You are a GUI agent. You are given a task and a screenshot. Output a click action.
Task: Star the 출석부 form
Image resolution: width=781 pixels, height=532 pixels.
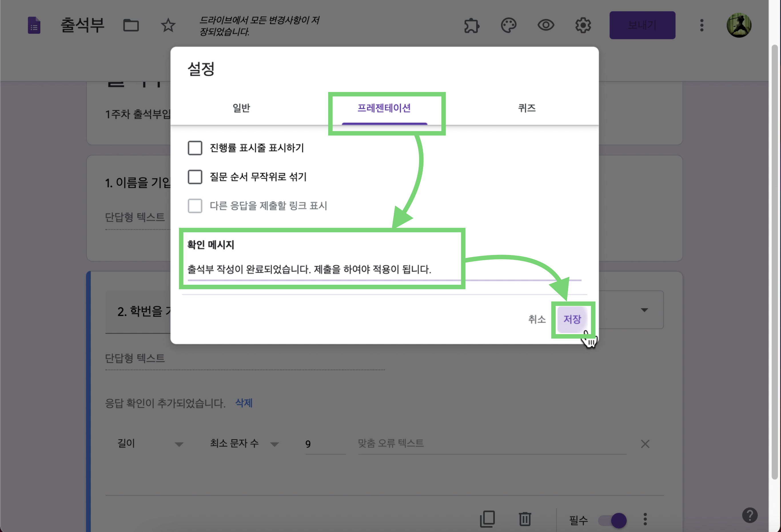click(168, 25)
